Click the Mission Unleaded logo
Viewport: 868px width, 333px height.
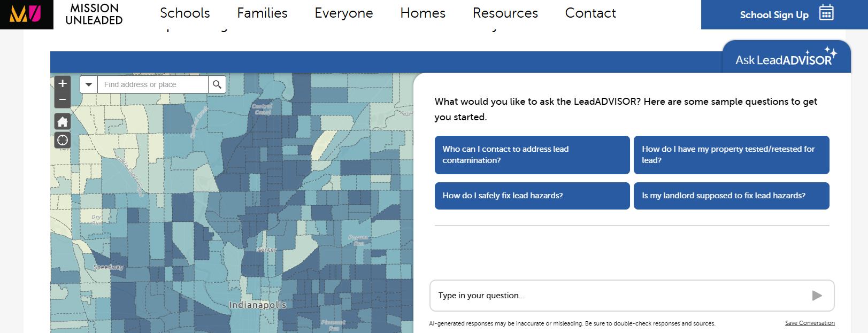click(26, 14)
